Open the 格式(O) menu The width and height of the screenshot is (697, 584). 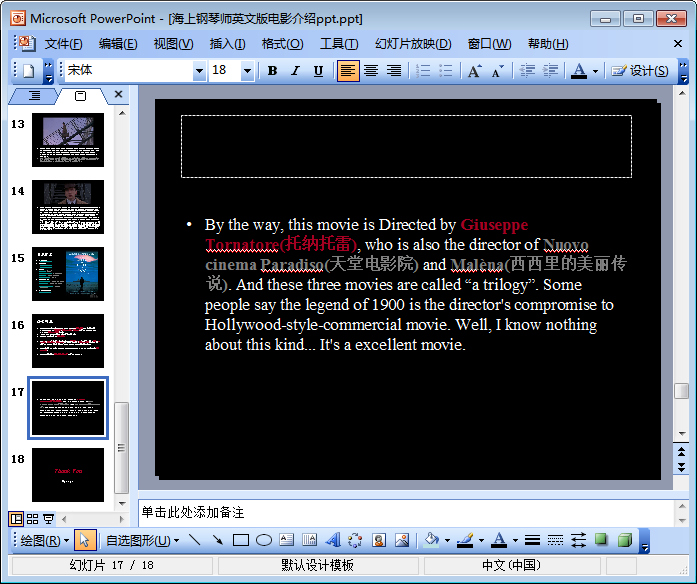coord(282,44)
